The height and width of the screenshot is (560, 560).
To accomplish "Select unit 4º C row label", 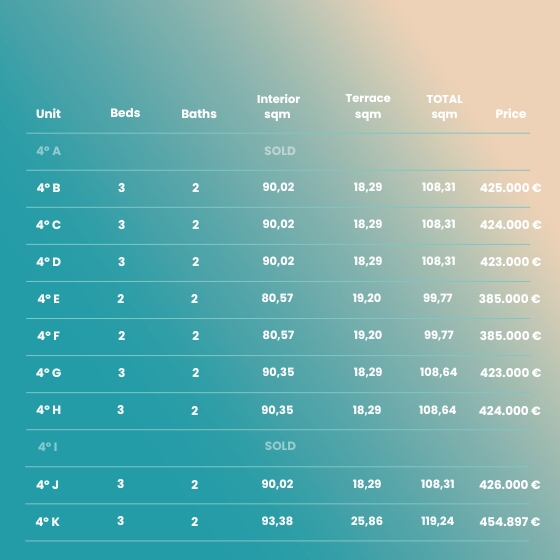I will tap(48, 225).
